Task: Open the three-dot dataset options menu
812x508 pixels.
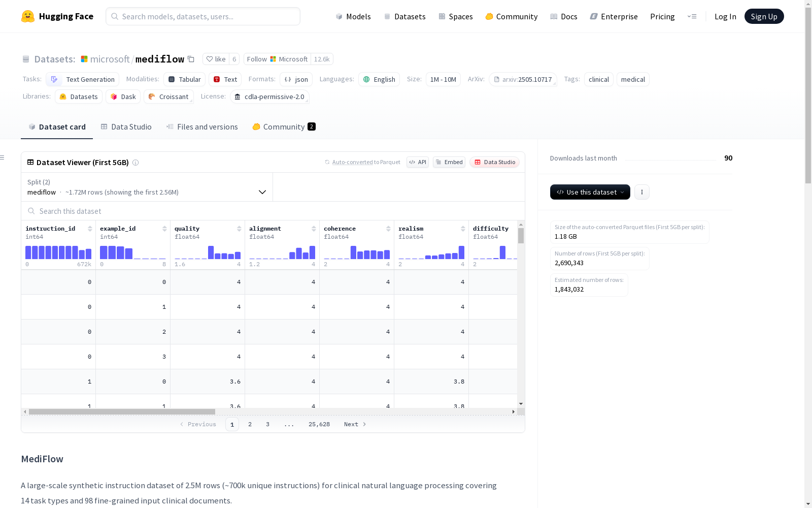Action: 642,192
